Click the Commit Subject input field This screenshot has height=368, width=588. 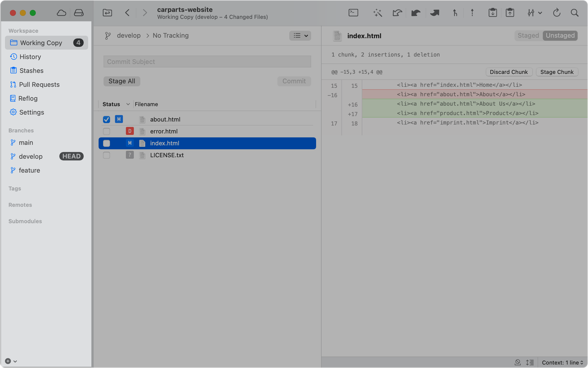207,61
